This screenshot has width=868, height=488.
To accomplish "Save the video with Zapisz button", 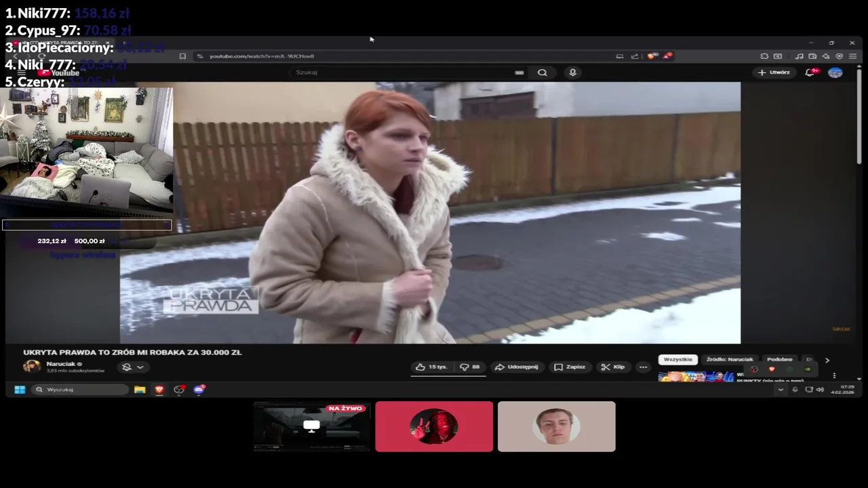I will (x=570, y=367).
